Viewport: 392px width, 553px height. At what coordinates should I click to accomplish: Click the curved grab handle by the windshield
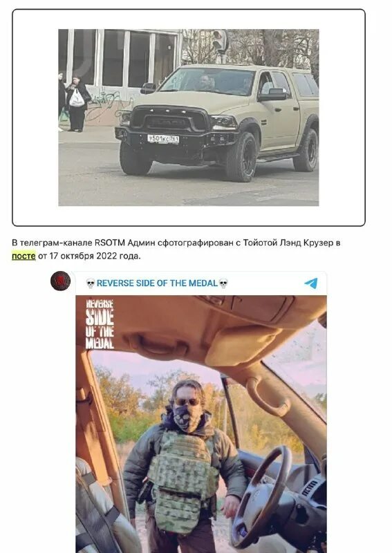[x=268, y=396]
